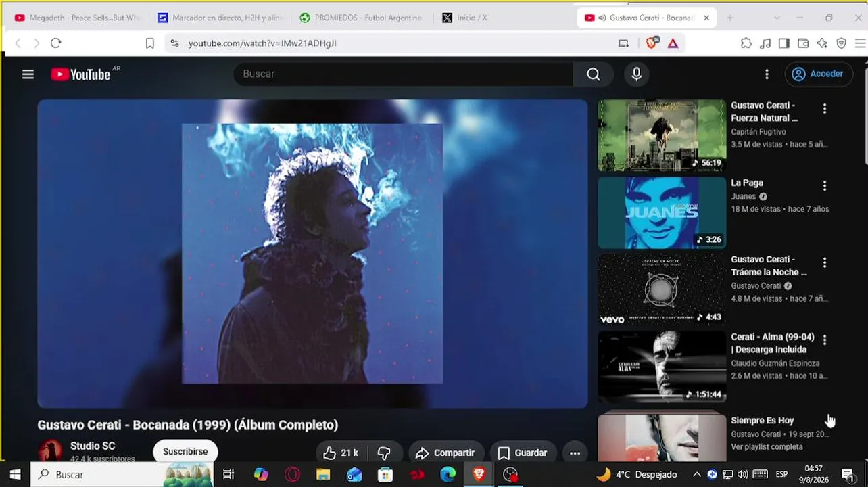
Task: Click the address bar YouTube URL
Action: coord(262,43)
